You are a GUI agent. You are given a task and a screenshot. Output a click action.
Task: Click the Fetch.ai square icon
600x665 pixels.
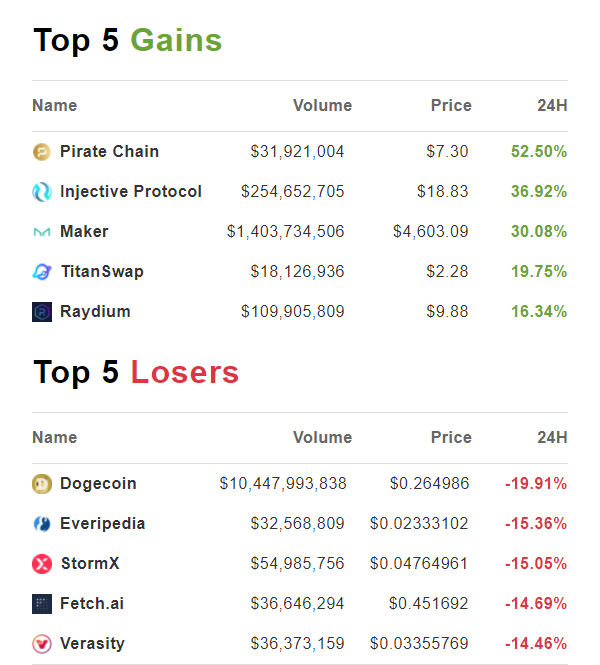[x=42, y=604]
